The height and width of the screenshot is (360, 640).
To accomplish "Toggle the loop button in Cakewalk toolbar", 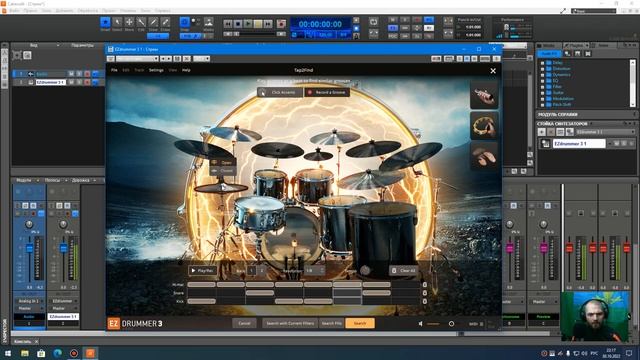I will [x=373, y=22].
